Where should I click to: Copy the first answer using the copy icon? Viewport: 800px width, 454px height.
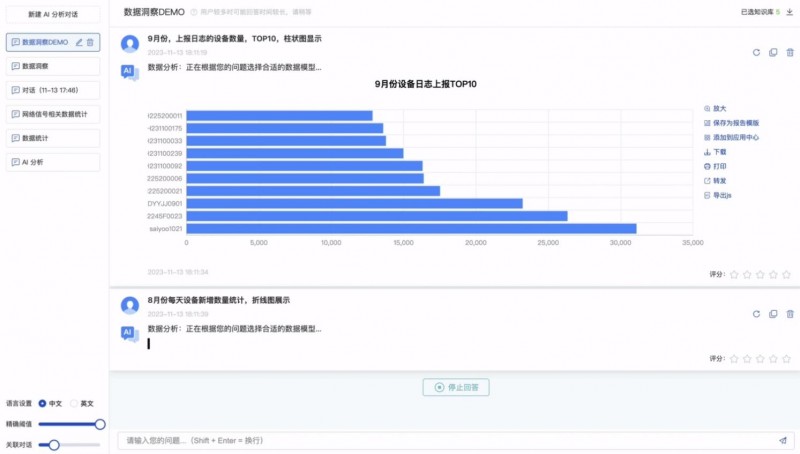coord(773,52)
